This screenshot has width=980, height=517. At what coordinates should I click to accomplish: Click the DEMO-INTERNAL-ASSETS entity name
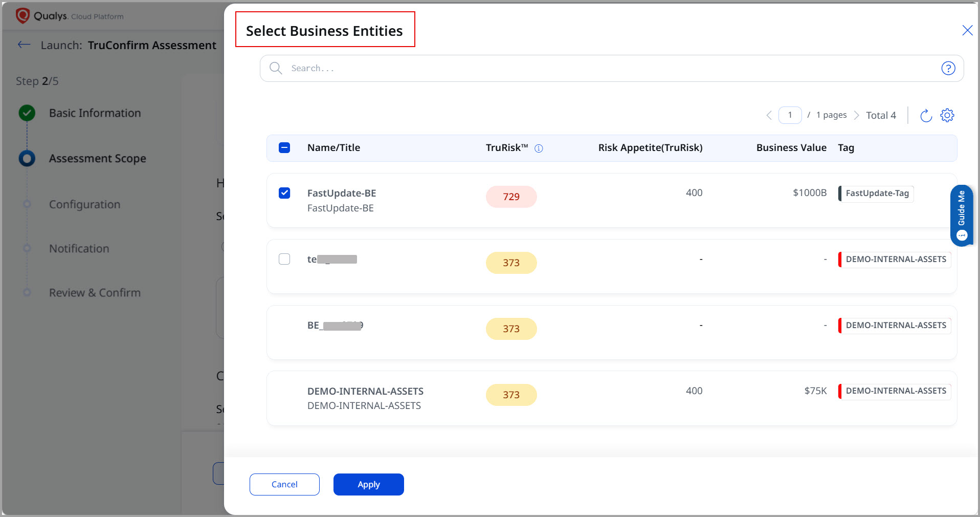pos(365,391)
